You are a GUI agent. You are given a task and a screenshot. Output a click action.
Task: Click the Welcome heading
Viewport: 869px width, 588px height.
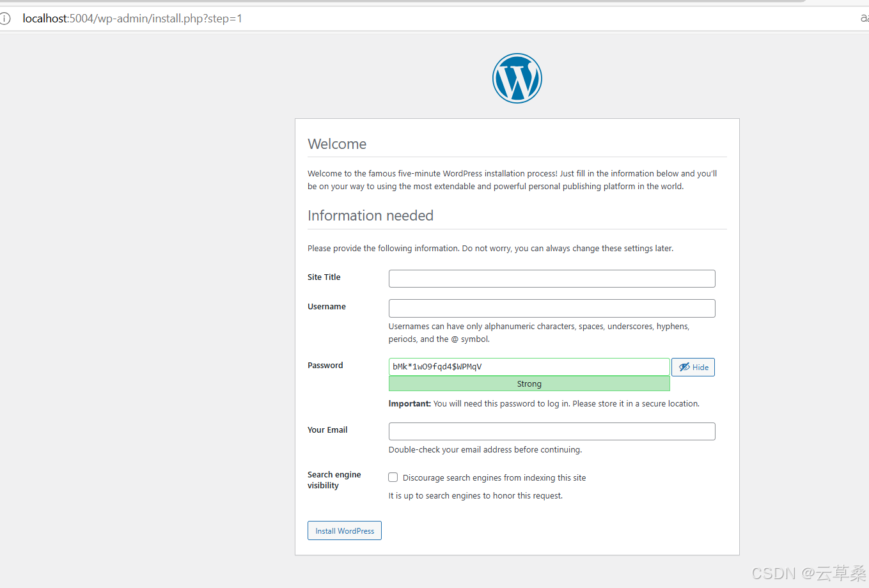pos(337,144)
